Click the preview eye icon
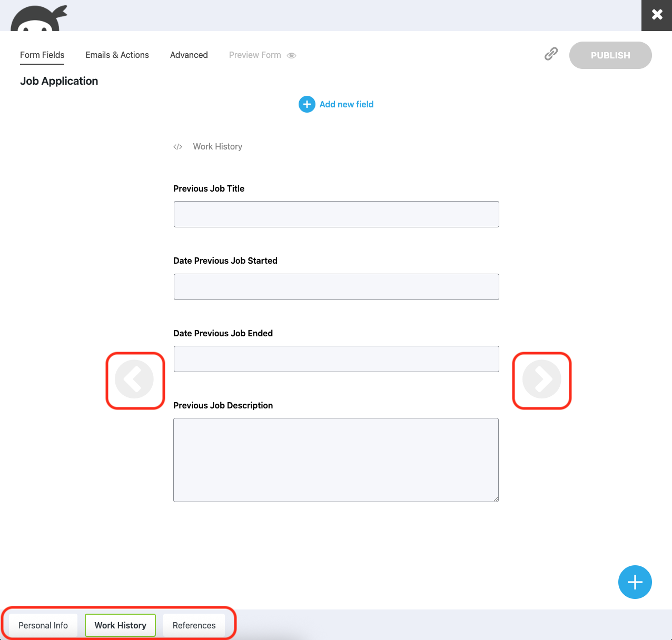Screen dimensions: 672x640 (x=291, y=55)
